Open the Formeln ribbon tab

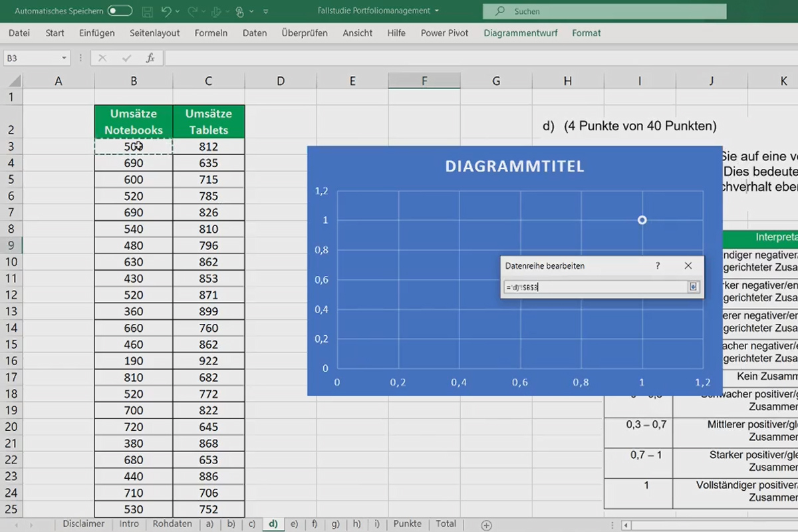click(211, 33)
